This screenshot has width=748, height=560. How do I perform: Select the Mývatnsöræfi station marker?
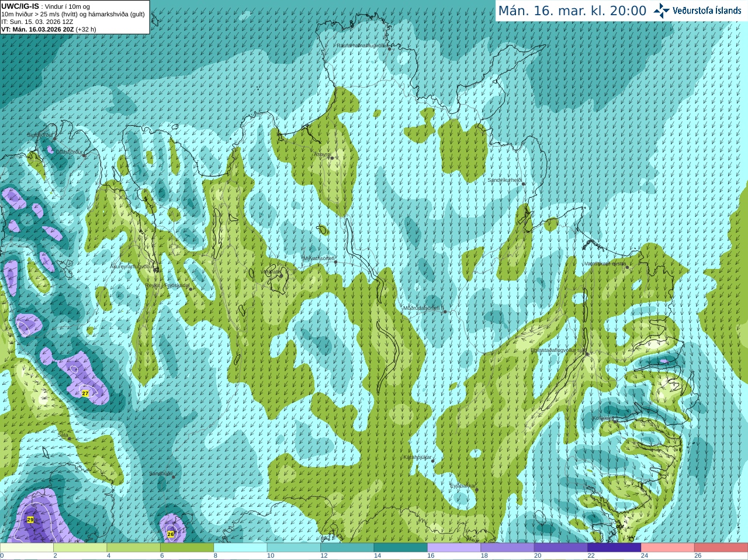335,262
